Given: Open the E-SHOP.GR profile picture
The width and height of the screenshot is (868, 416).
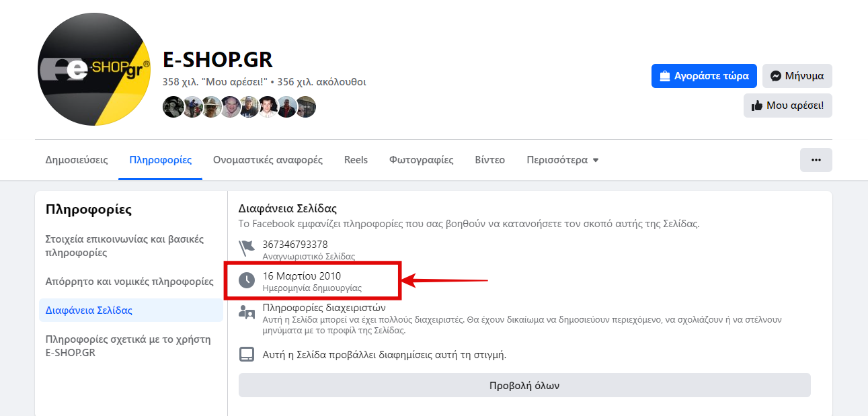Looking at the screenshot, I should pos(94,69).
